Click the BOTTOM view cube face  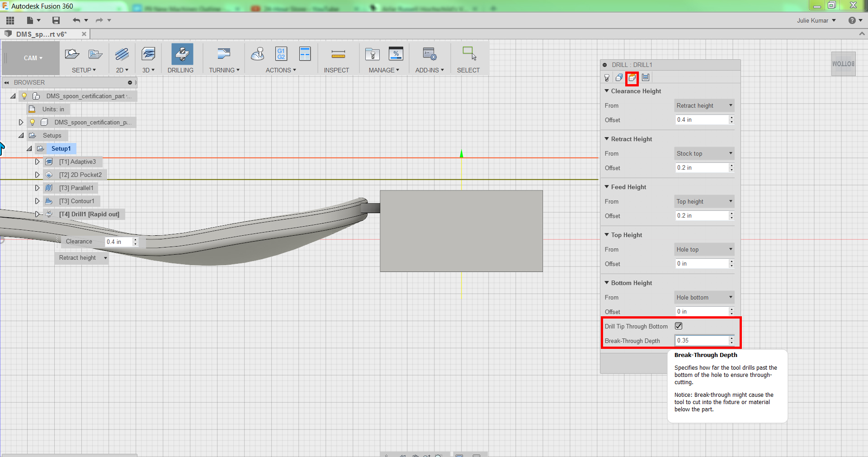(x=843, y=64)
